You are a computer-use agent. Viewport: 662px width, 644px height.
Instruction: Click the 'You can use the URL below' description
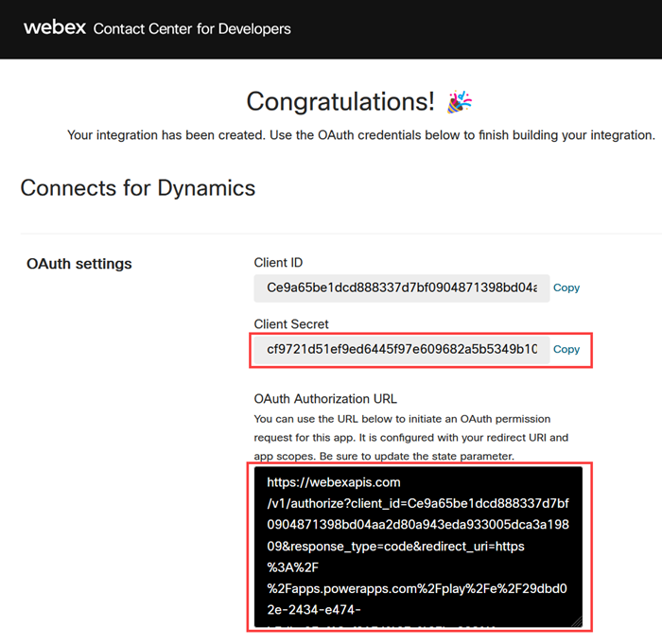click(x=410, y=438)
